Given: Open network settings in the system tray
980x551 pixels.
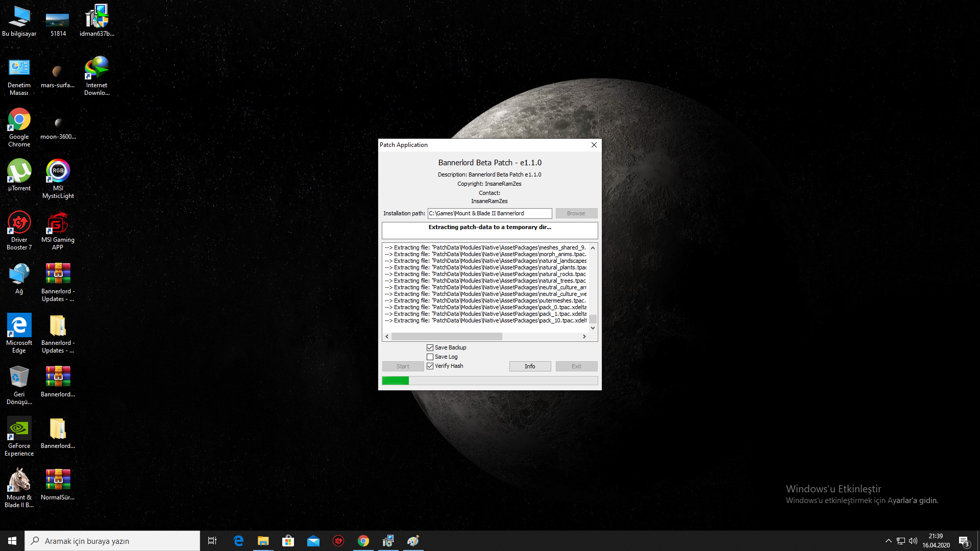Looking at the screenshot, I should coord(901,541).
